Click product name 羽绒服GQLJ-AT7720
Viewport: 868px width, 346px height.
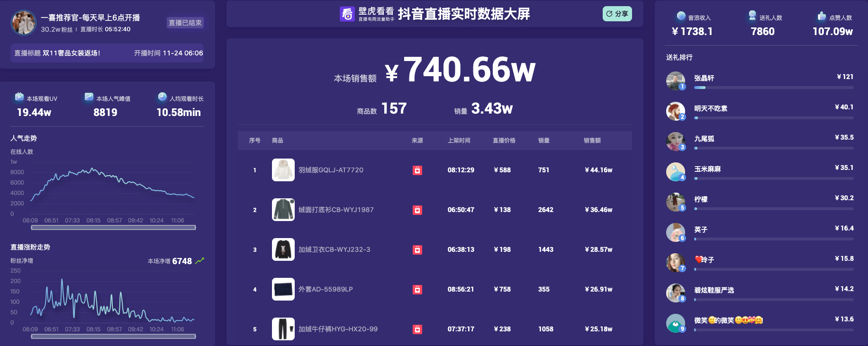click(x=331, y=170)
